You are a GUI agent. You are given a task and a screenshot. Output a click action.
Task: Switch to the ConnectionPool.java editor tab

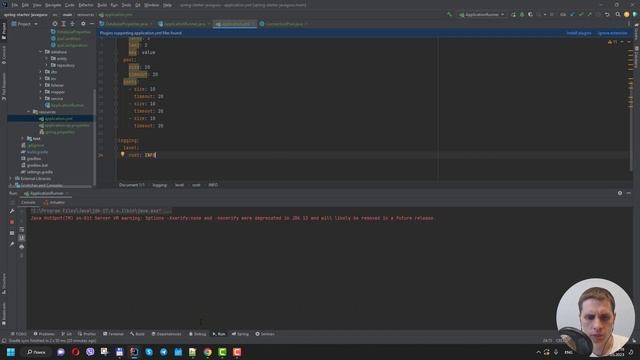(284, 24)
